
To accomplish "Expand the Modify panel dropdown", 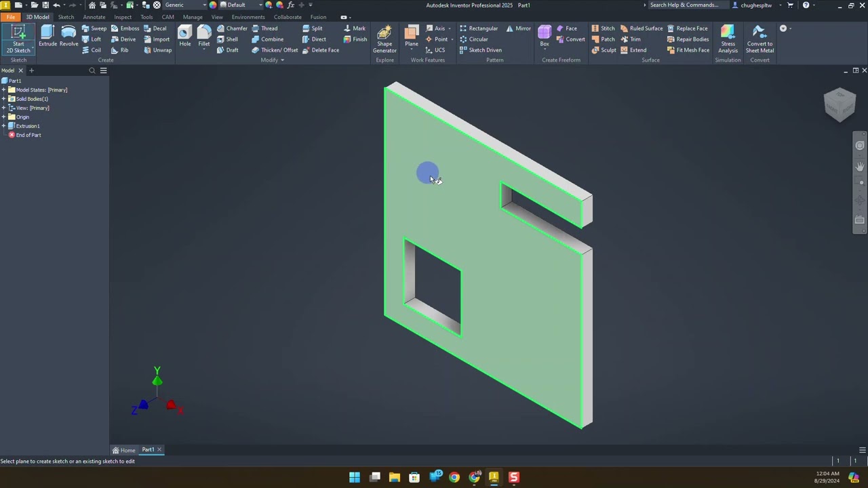I will coord(273,60).
